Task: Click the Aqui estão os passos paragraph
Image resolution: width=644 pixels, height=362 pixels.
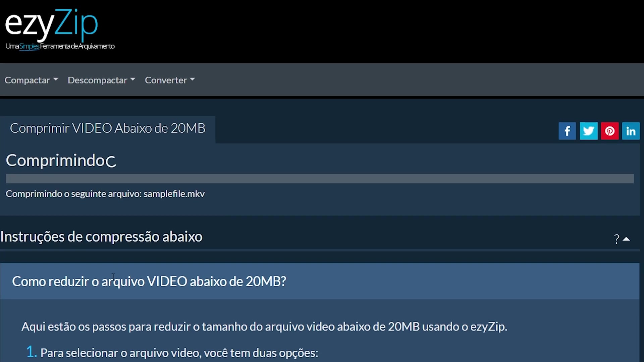Action: click(264, 327)
